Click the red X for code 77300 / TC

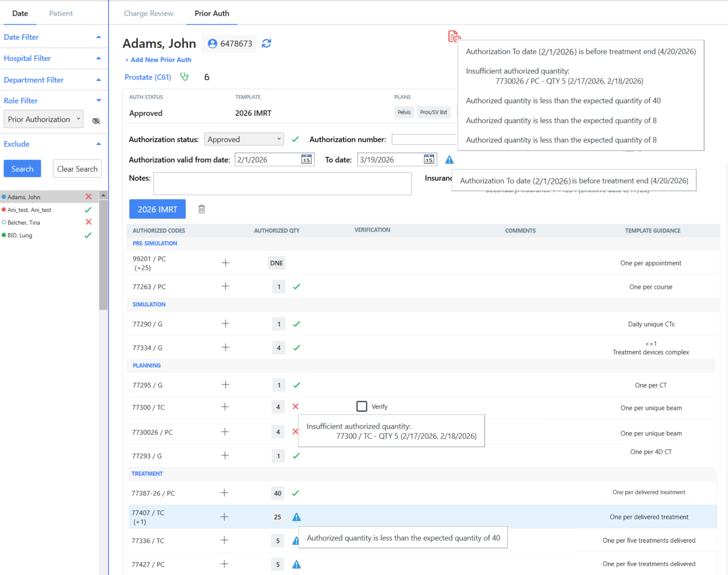tap(295, 406)
